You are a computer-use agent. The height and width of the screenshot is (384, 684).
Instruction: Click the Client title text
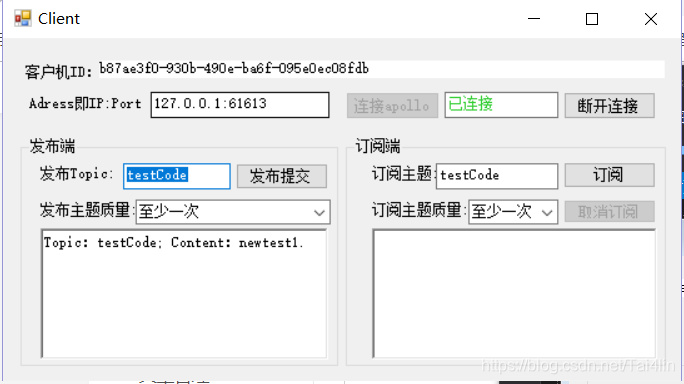pyautogui.click(x=59, y=19)
